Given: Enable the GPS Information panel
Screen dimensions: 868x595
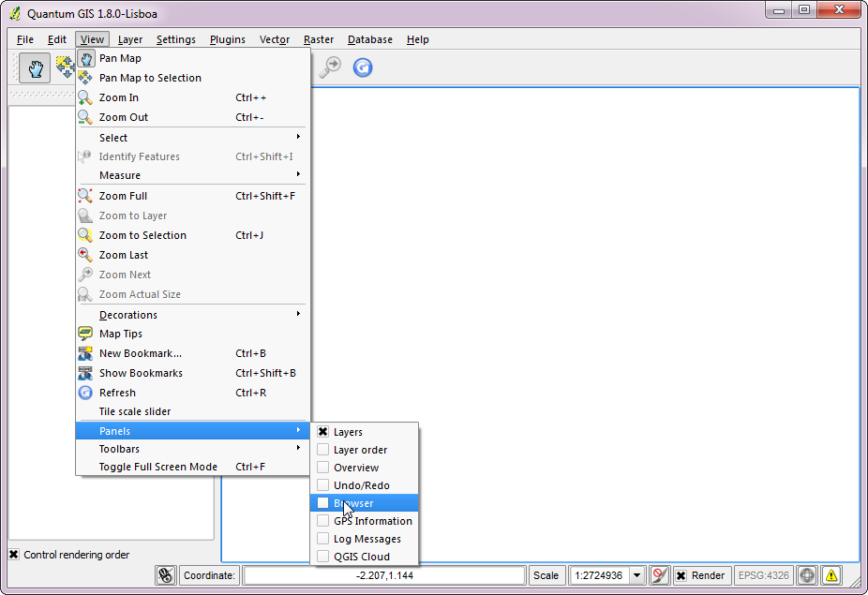Looking at the screenshot, I should tap(322, 521).
